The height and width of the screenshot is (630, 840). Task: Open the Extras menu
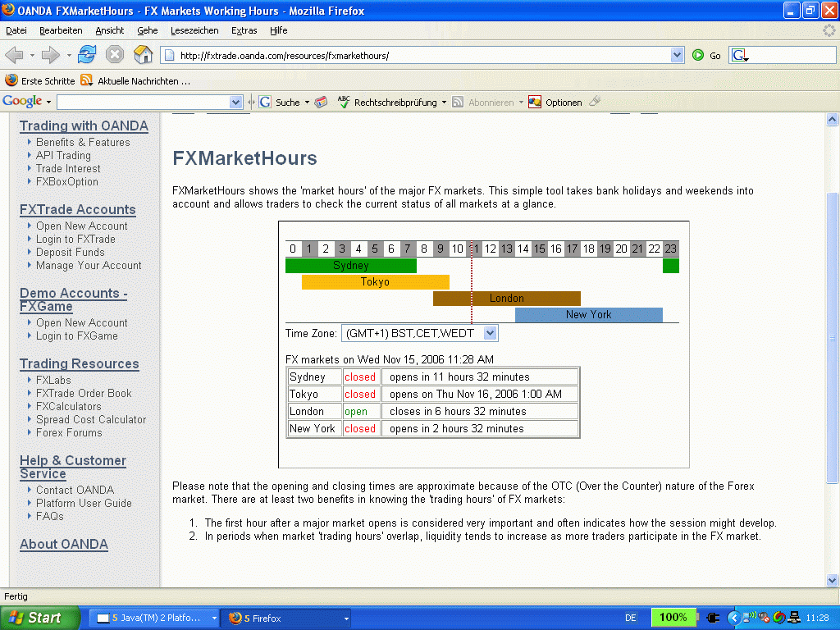click(x=244, y=30)
